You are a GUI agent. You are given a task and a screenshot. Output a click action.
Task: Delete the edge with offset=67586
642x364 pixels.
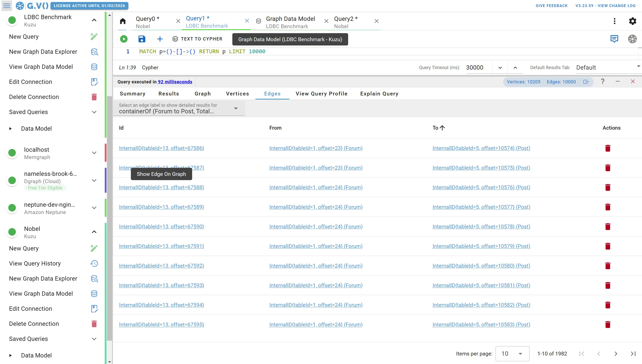pyautogui.click(x=608, y=148)
